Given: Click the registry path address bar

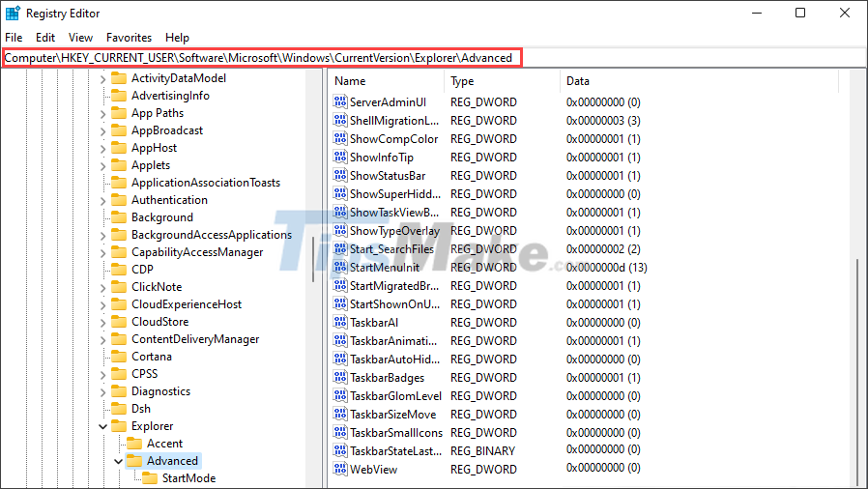Looking at the screenshot, I should click(434, 58).
